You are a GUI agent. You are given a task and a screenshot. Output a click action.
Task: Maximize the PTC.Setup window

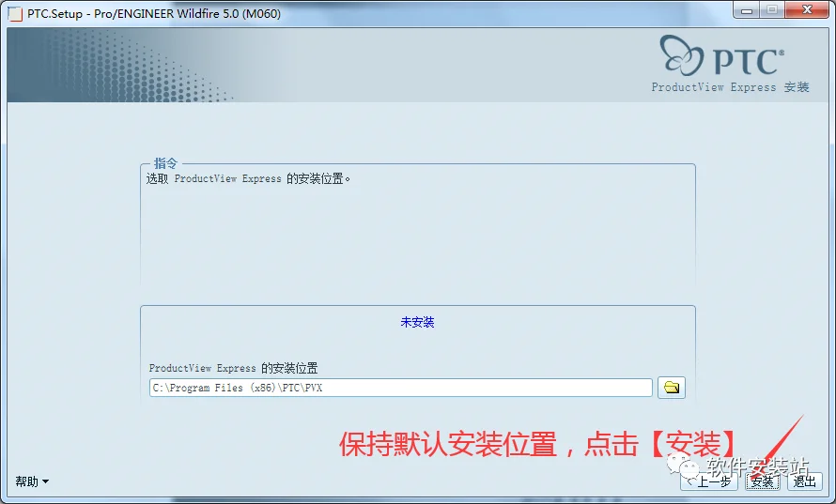(x=771, y=10)
